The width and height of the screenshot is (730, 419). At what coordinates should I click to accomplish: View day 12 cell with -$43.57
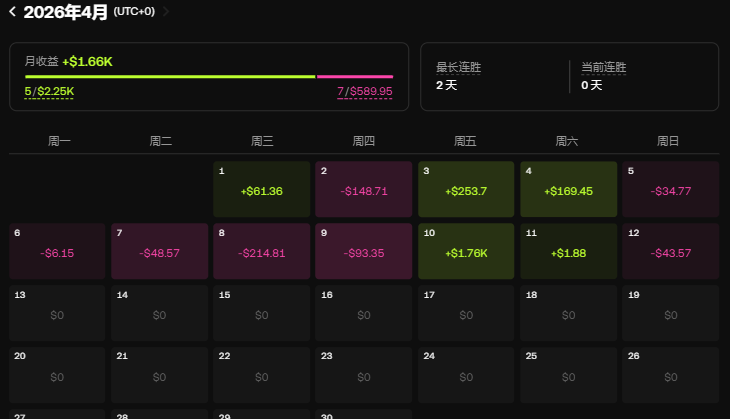pos(671,251)
